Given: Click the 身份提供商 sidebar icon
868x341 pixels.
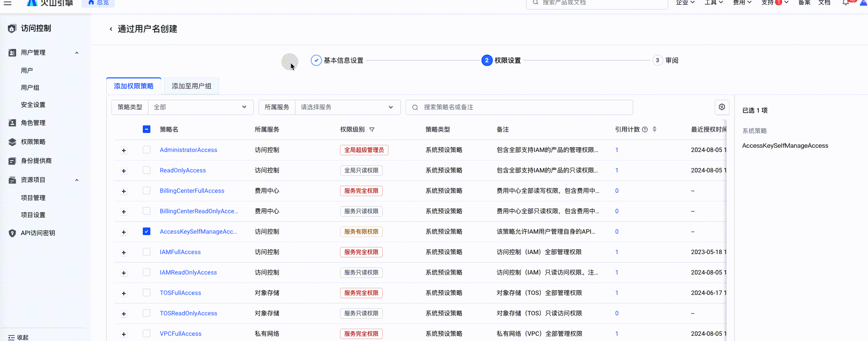Looking at the screenshot, I should point(12,161).
